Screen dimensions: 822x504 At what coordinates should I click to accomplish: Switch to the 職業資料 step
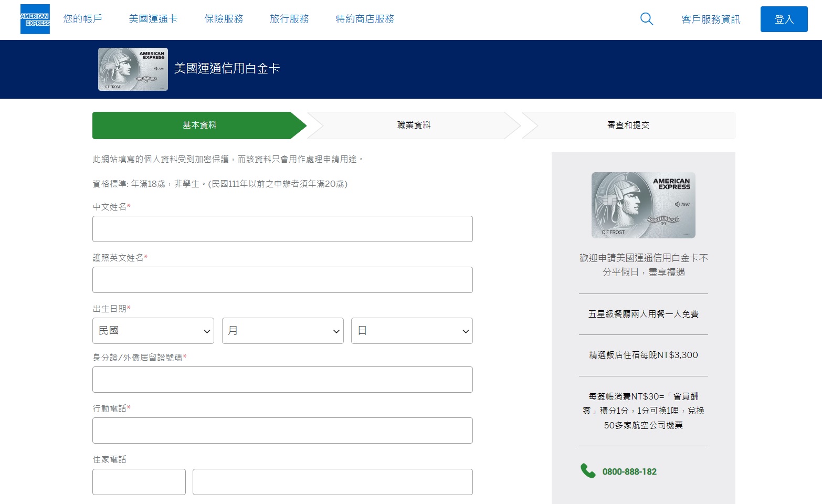click(x=414, y=125)
